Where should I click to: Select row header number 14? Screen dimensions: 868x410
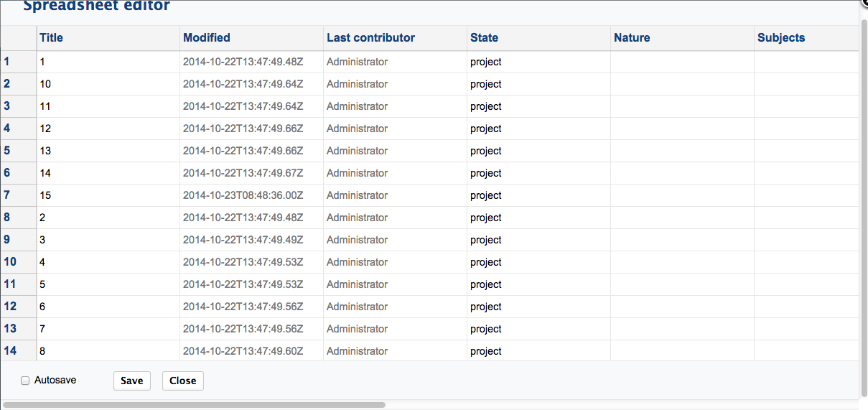18,351
